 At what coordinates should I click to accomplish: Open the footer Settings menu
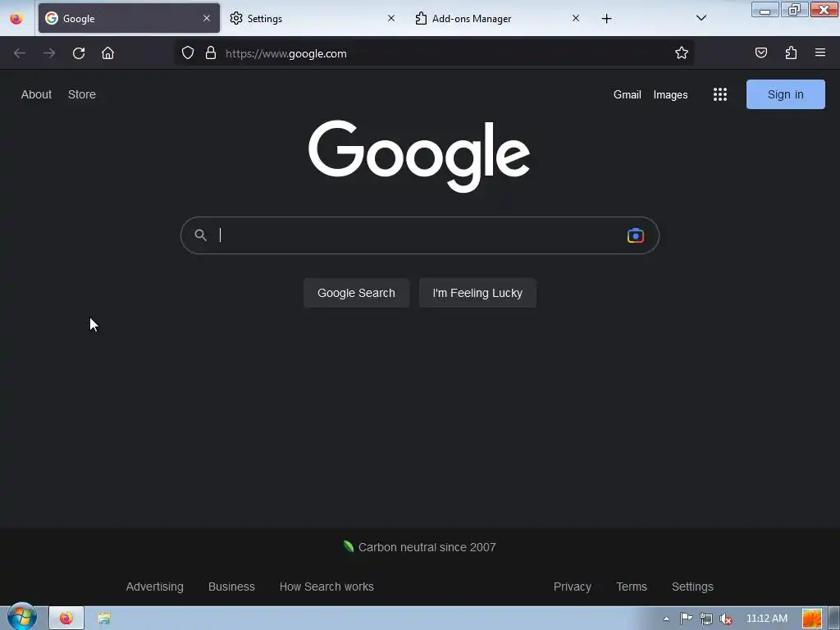click(692, 587)
